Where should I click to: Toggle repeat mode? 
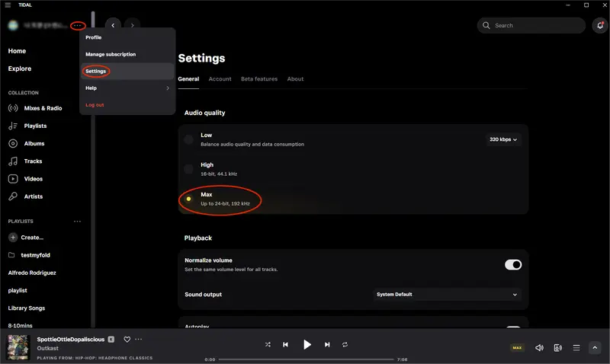345,344
